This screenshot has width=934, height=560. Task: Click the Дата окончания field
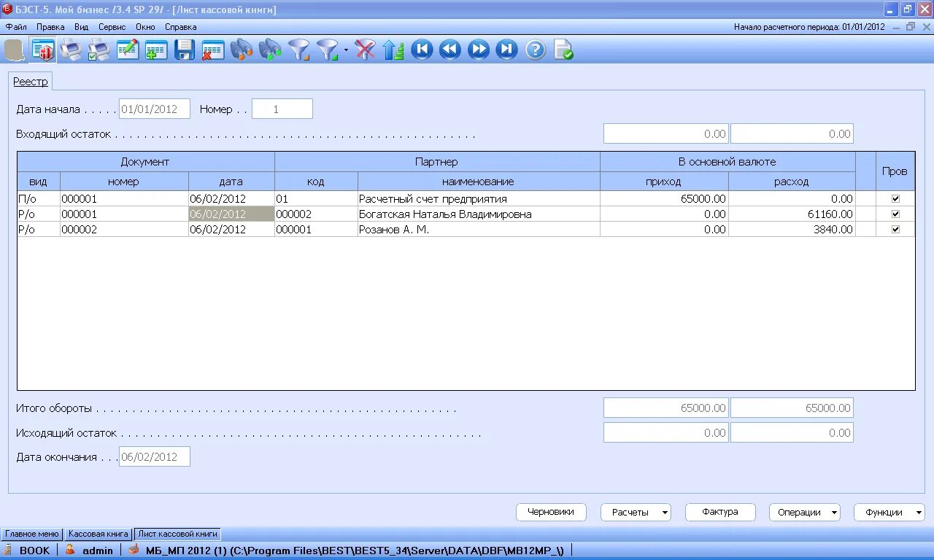[x=155, y=456]
